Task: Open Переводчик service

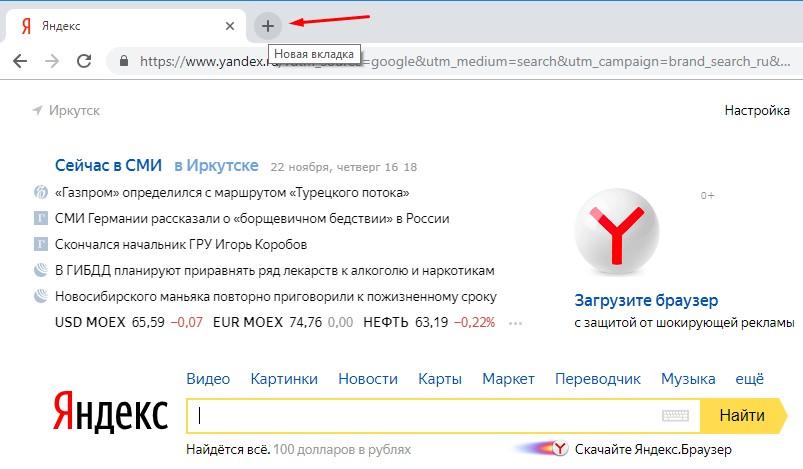Action: [598, 379]
